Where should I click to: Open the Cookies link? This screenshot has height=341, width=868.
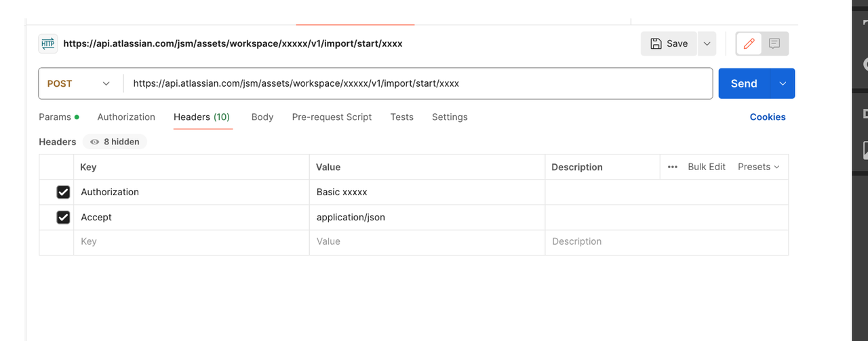coord(768,117)
